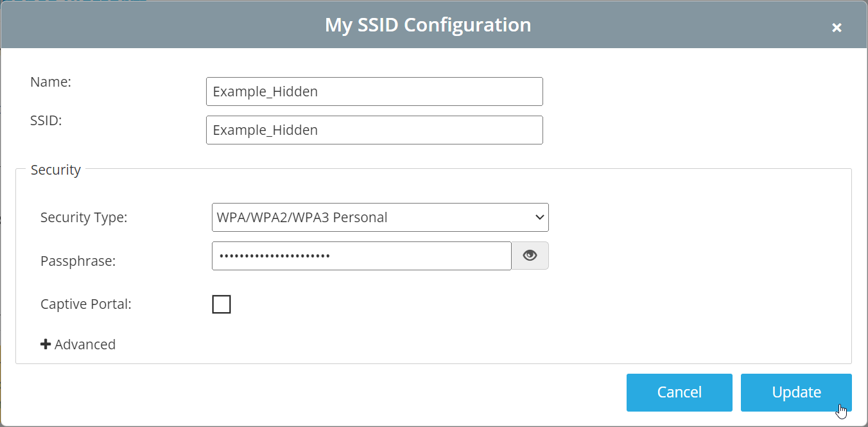Close the My SSID Configuration dialog
Screen dimensions: 868x427
(x=837, y=27)
